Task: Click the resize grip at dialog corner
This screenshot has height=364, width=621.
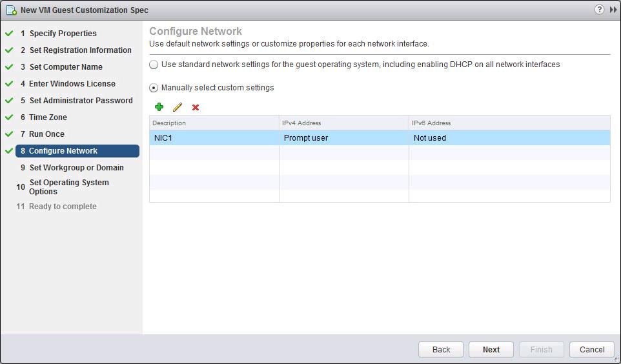Action: click(x=617, y=360)
